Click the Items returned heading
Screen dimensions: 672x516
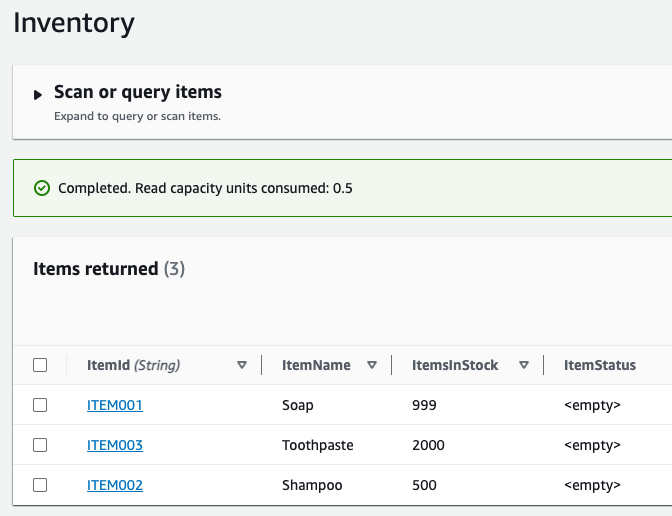[96, 268]
